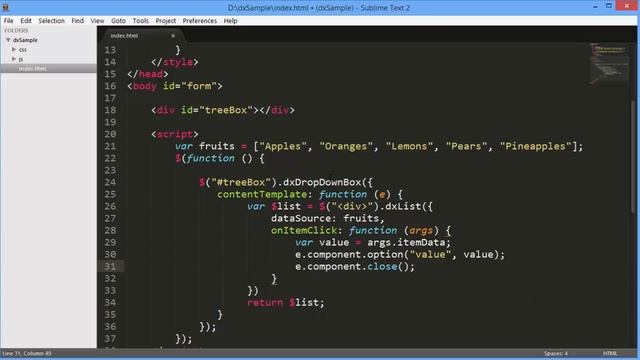This screenshot has width=640, height=360.
Task: Open the Preferences menu
Action: tap(200, 21)
